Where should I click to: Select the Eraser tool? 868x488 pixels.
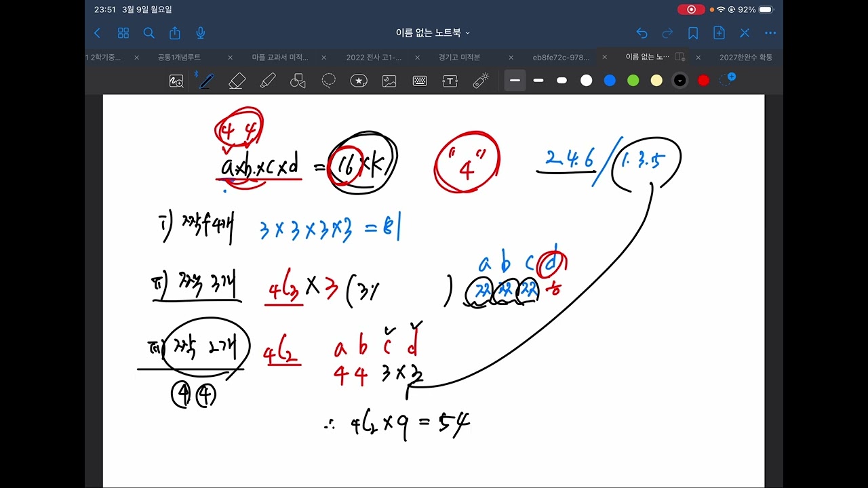[237, 81]
